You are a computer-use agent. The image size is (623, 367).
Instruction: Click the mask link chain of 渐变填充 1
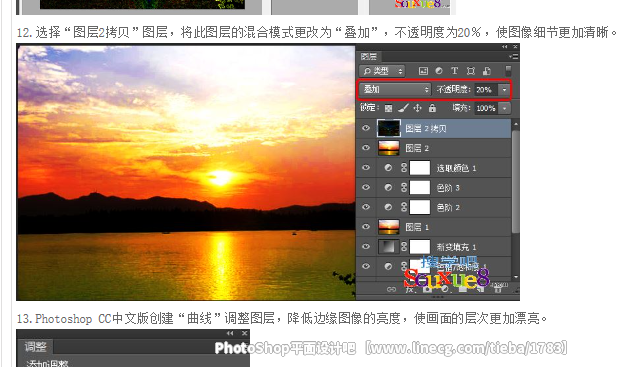[404, 247]
